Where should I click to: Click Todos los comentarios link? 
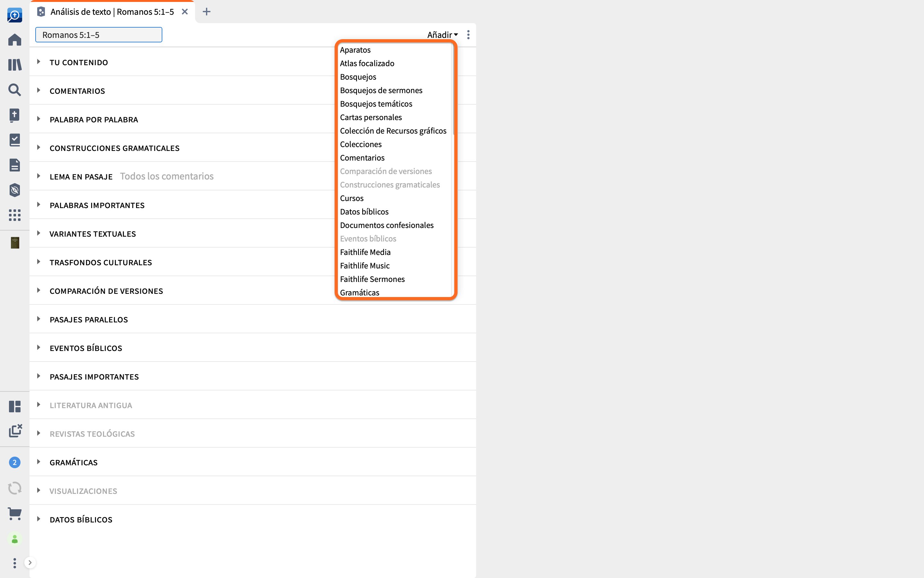[167, 176]
